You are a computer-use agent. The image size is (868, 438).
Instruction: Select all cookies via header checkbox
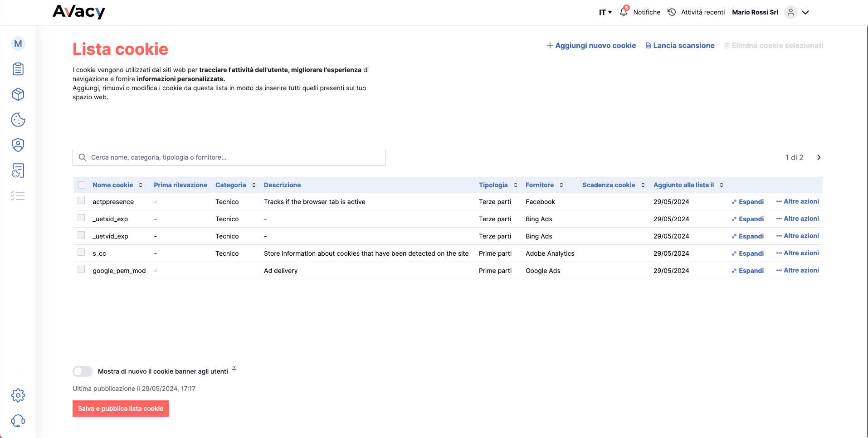[x=82, y=185]
